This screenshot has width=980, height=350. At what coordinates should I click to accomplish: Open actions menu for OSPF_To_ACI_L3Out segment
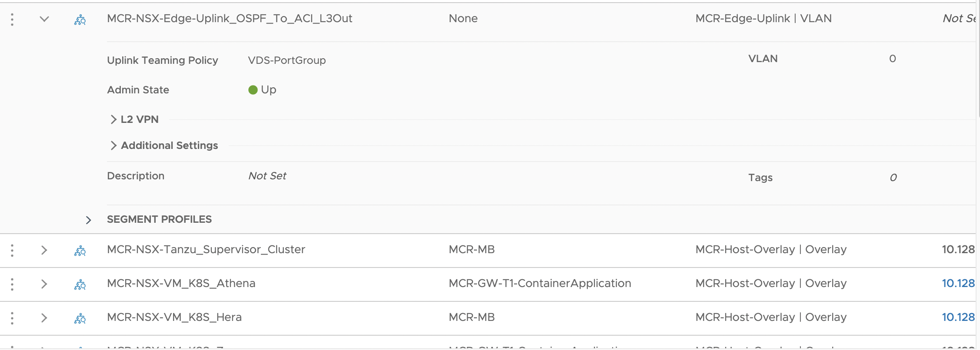click(x=12, y=19)
